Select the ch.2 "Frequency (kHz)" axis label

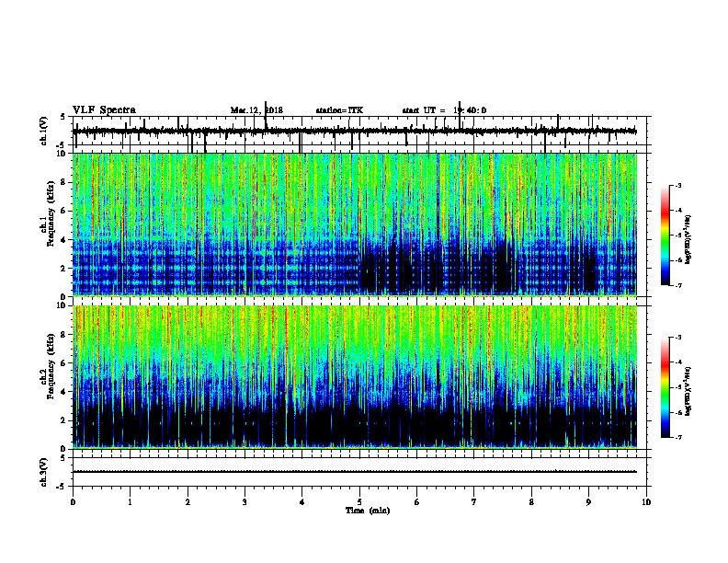[x=51, y=366]
